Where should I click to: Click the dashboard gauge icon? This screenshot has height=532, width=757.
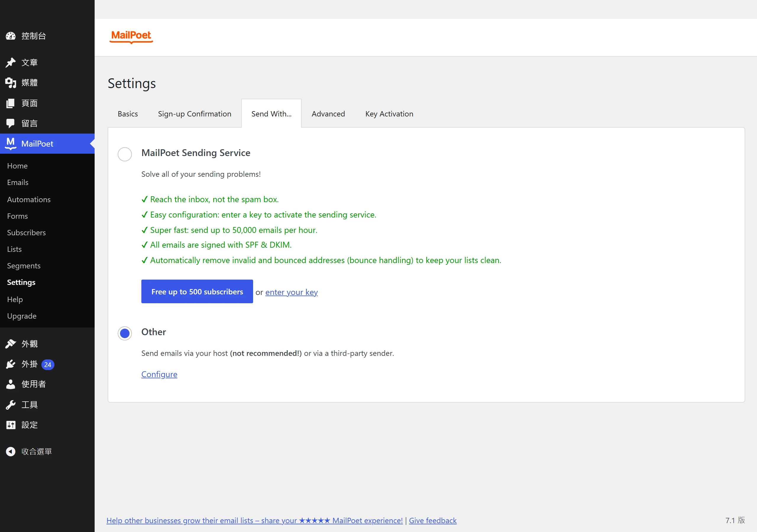(11, 36)
